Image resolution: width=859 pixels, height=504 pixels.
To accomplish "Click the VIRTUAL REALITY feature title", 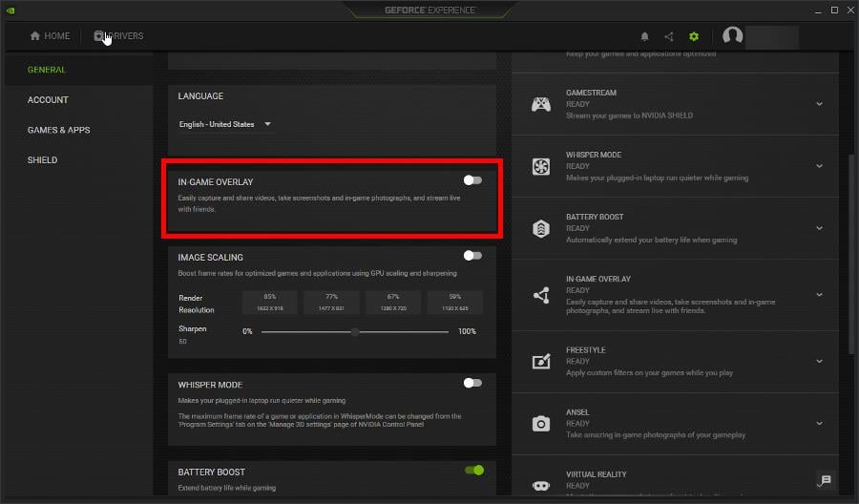I will pyautogui.click(x=596, y=473).
